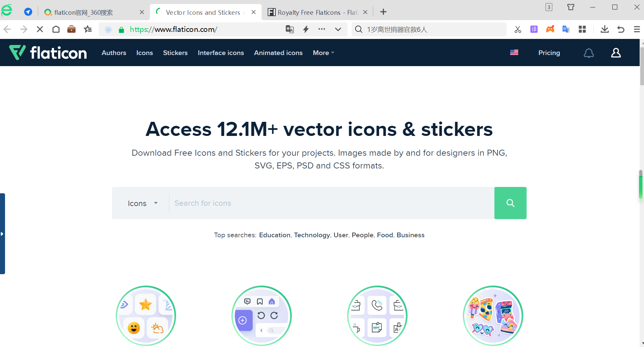Open the colorful stickers category circle
This screenshot has height=347, width=644.
(x=493, y=316)
